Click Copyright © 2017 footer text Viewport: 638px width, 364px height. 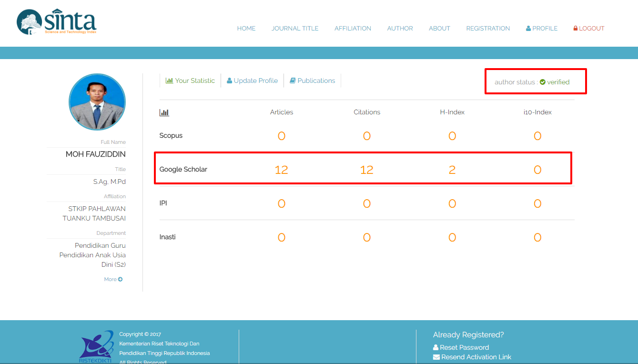click(x=140, y=334)
